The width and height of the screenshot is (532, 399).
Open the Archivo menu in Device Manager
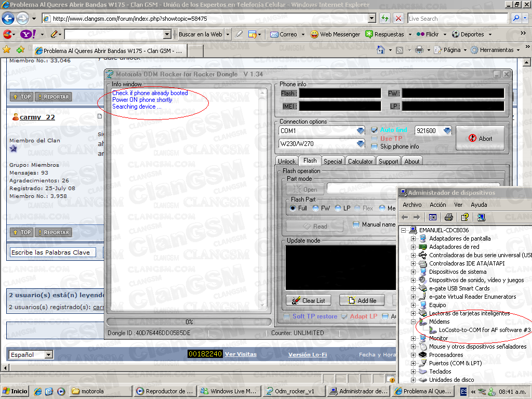(412, 205)
